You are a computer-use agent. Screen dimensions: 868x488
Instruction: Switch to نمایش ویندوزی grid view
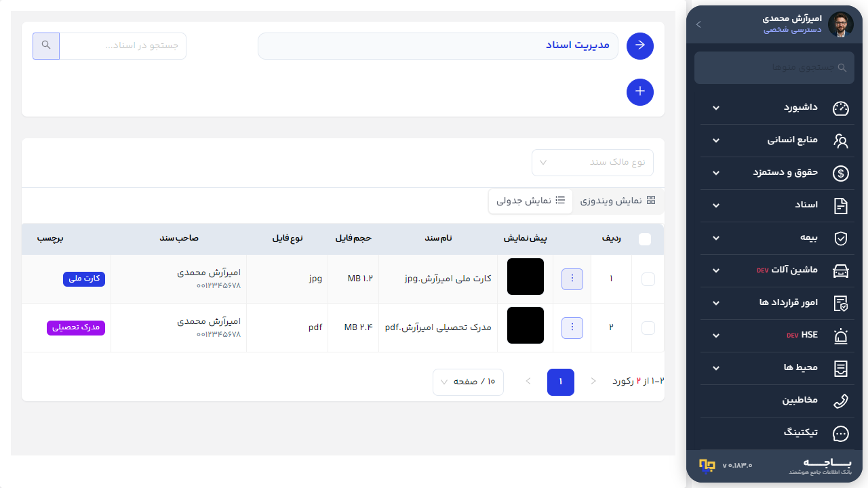coord(617,201)
